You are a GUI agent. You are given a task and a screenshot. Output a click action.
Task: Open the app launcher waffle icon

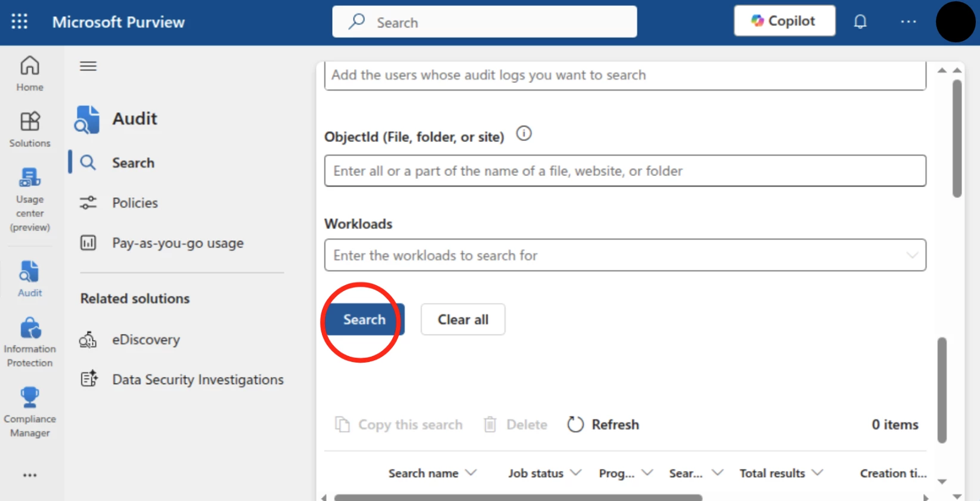[x=19, y=21]
